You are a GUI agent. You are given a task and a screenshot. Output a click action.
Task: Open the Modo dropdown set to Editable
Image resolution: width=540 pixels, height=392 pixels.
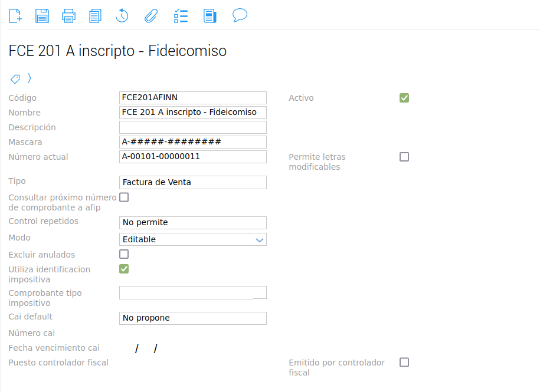pyautogui.click(x=193, y=239)
